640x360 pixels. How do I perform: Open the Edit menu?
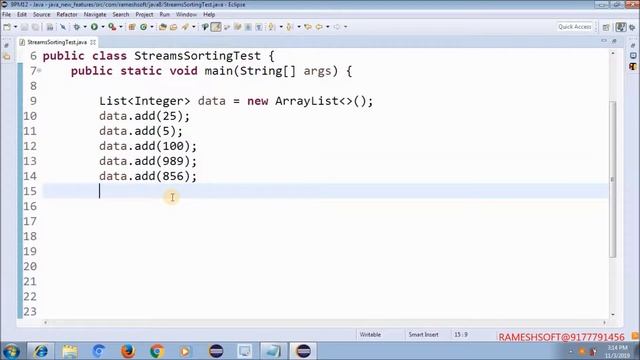coord(22,14)
